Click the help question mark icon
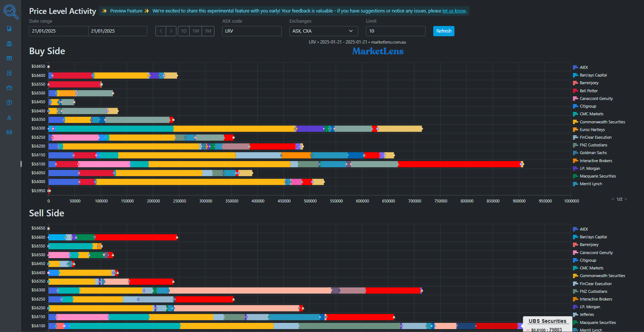This screenshot has width=644, height=332. click(x=10, y=102)
